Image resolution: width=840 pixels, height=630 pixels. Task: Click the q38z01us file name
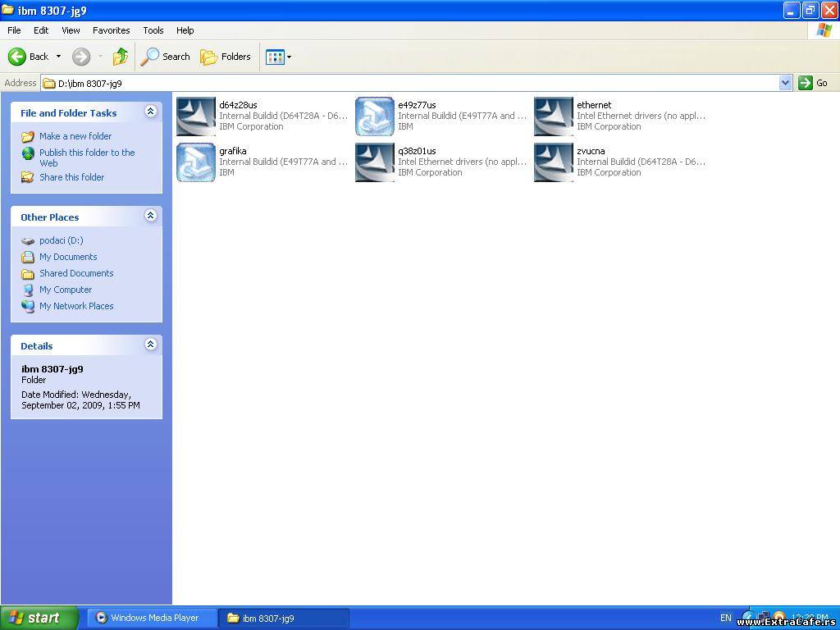tap(417, 151)
